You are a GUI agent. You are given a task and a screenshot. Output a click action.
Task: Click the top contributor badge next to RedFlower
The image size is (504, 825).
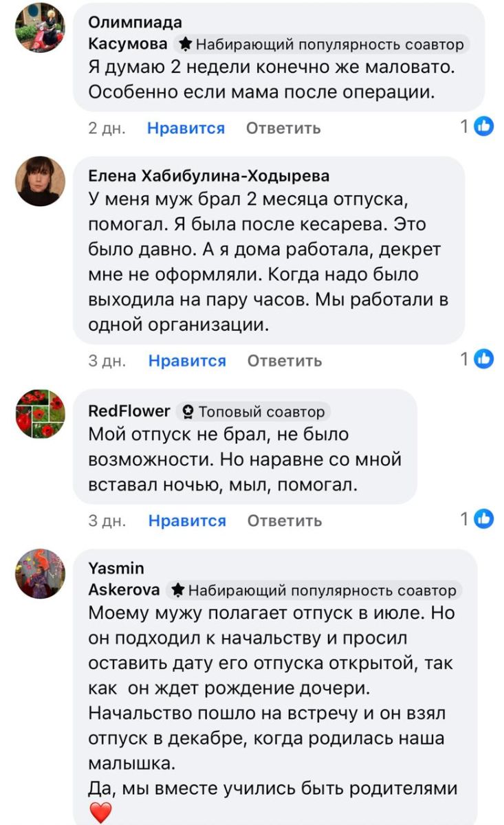186,412
